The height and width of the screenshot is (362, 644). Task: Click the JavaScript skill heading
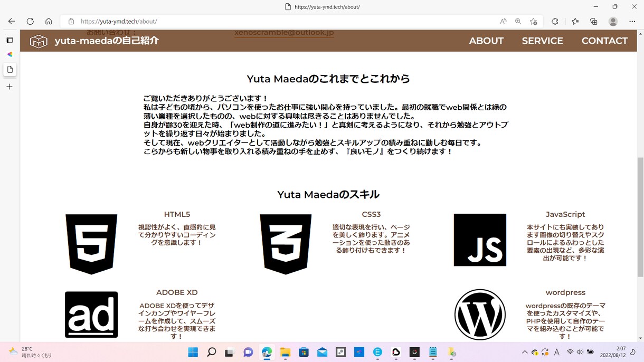tap(565, 214)
